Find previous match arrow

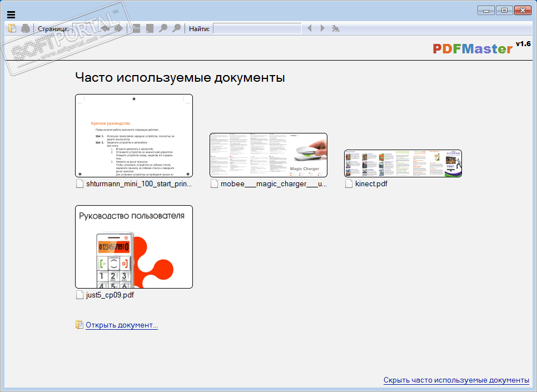point(310,28)
